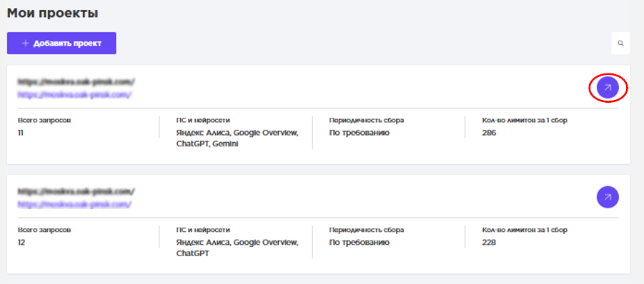Click По требованию in the second project card
The height and width of the screenshot is (284, 644).
359,242
